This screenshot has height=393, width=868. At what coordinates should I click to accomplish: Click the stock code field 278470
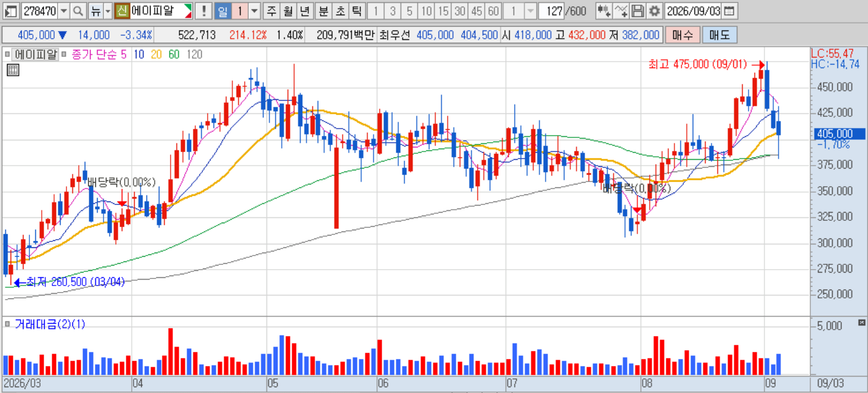coord(39,11)
